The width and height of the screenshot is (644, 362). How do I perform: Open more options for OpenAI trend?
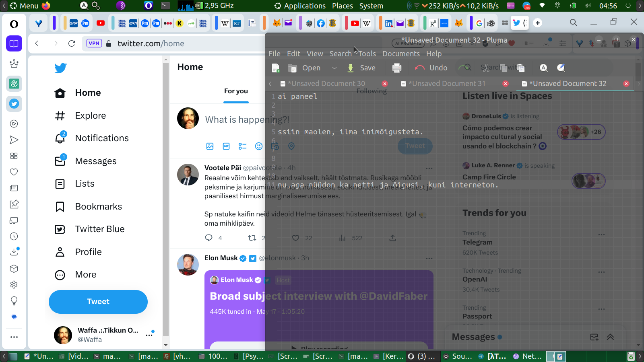pyautogui.click(x=601, y=272)
